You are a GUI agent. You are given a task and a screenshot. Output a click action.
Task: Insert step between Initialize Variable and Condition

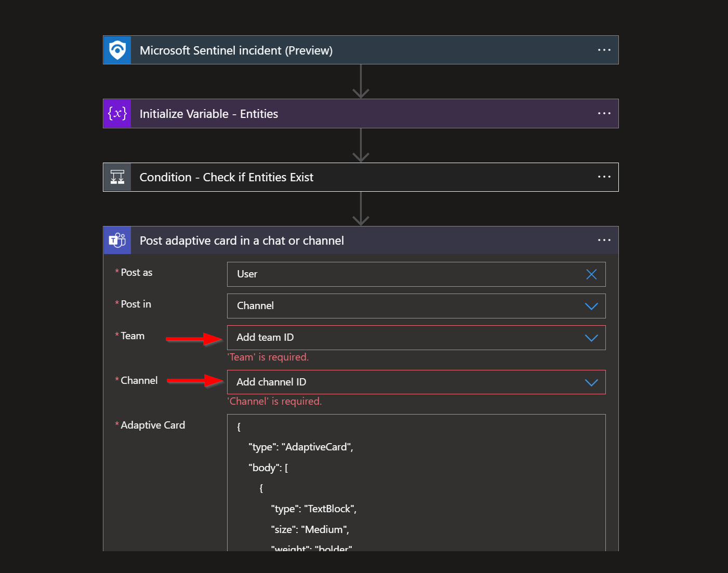(x=361, y=145)
